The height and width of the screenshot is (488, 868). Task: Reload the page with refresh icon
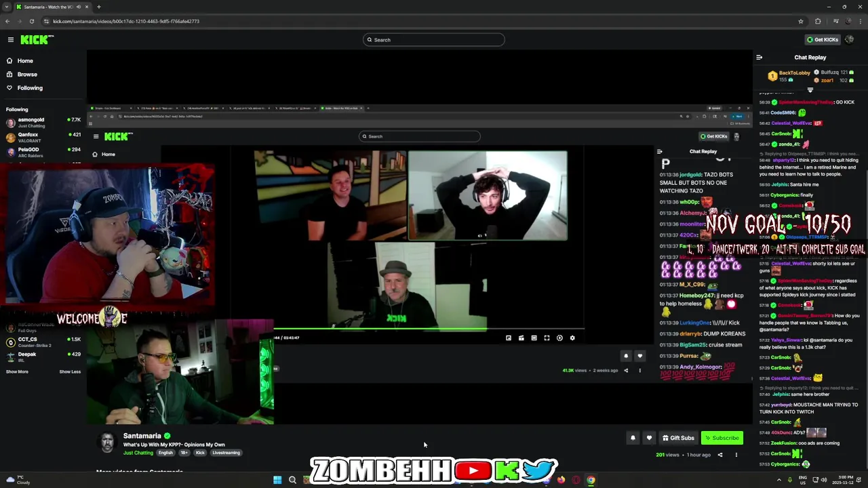tap(31, 21)
